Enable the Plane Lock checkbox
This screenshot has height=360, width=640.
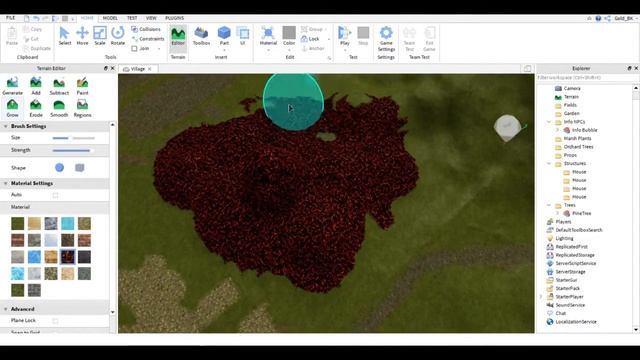point(55,321)
